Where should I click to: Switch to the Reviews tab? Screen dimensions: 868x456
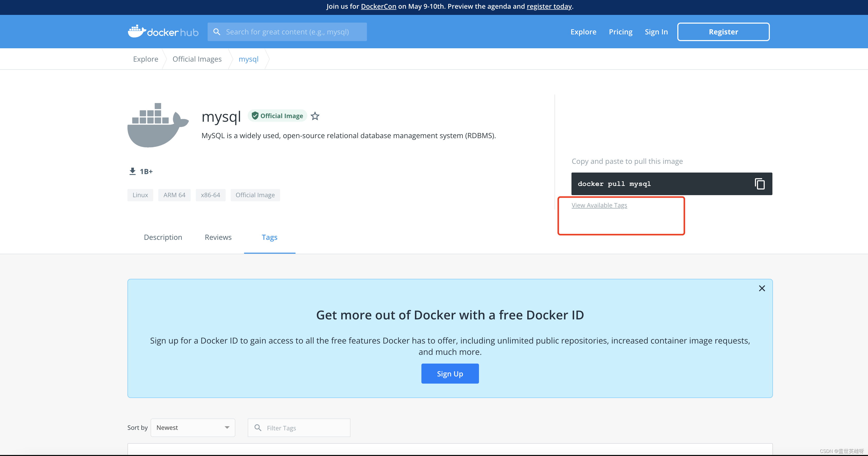tap(218, 237)
